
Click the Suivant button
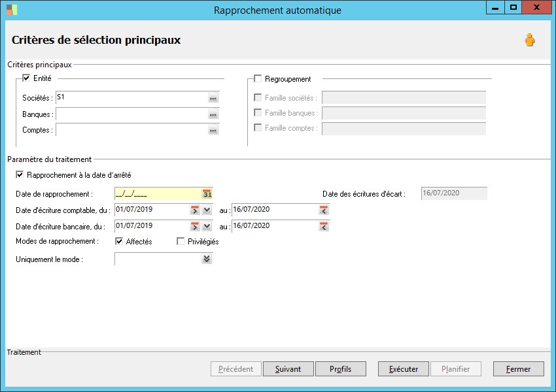tap(288, 369)
